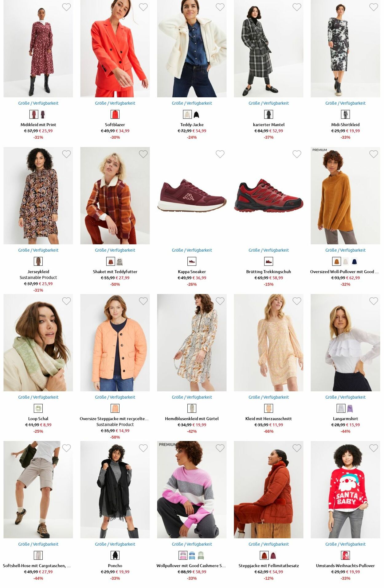This screenshot has width=384, height=588.
Task: Toggle favorite heart on Langarmshirt
Action: coord(374,301)
